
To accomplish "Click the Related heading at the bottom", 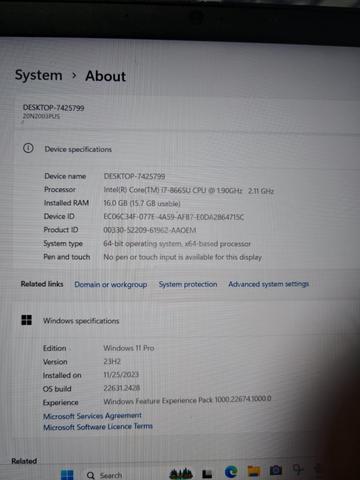I will pos(24,461).
